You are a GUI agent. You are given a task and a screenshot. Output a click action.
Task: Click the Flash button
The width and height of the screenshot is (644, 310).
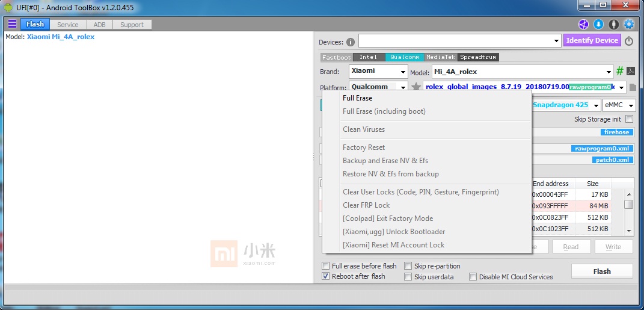602,271
